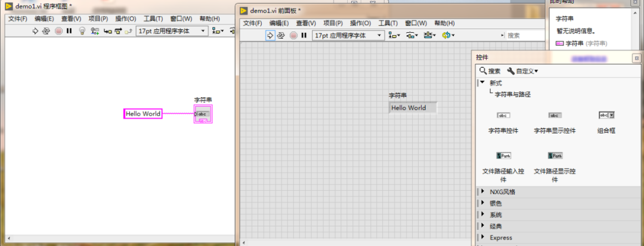Click 搜索 button in controls palette
This screenshot has height=246, width=644.
pos(490,71)
